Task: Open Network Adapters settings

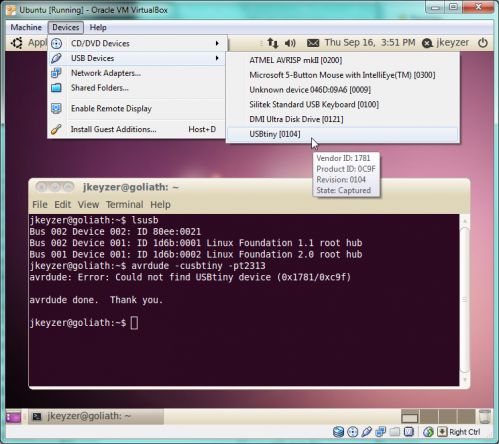Action: point(137,73)
